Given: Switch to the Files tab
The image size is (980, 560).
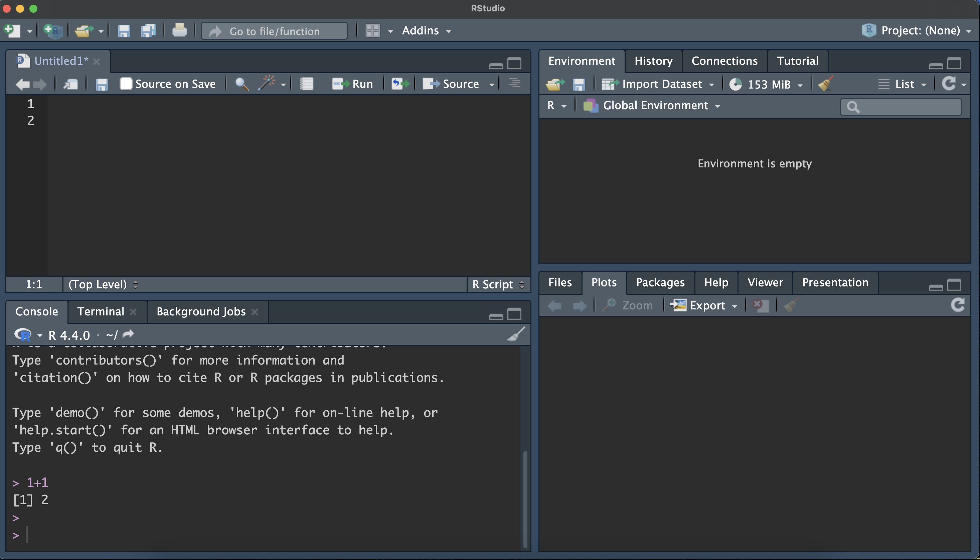Looking at the screenshot, I should (x=560, y=282).
